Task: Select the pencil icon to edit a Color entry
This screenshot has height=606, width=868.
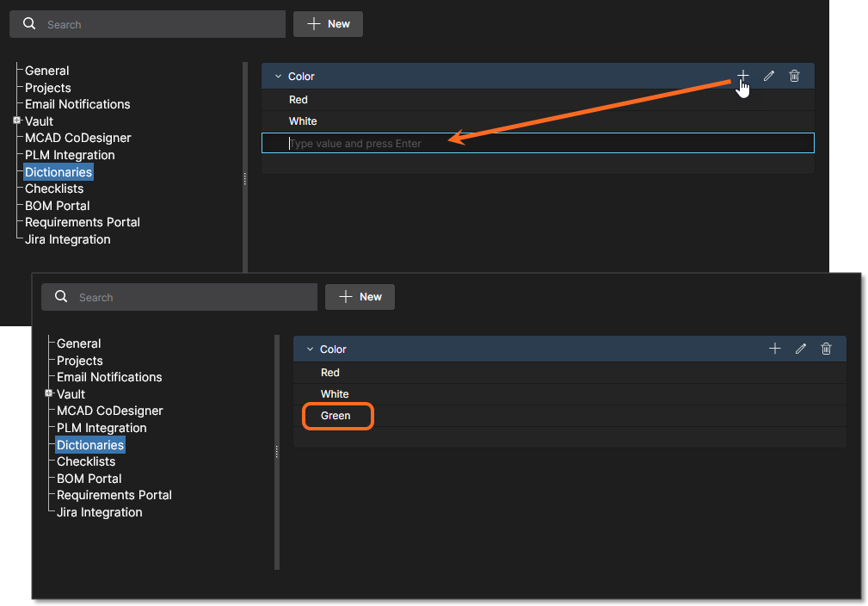Action: coord(768,76)
